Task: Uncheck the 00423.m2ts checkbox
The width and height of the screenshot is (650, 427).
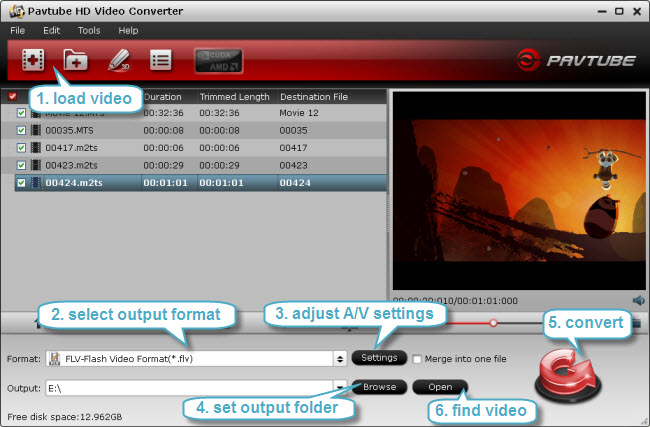Action: (21, 165)
